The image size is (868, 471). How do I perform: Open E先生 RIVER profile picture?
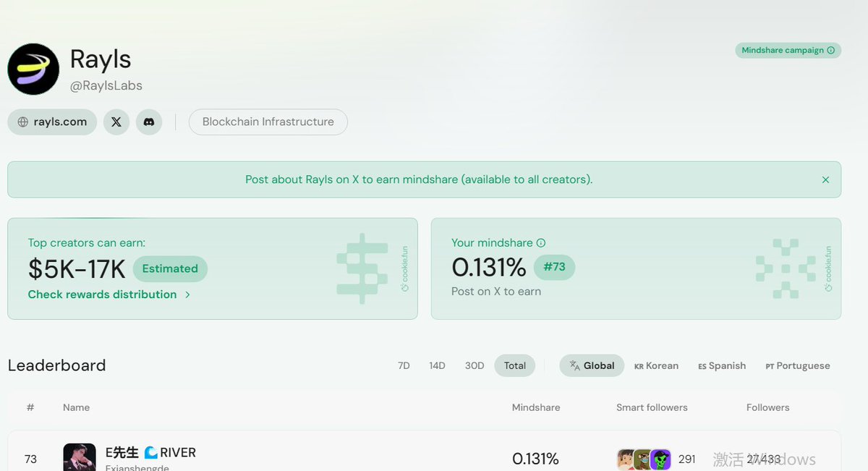(x=80, y=457)
